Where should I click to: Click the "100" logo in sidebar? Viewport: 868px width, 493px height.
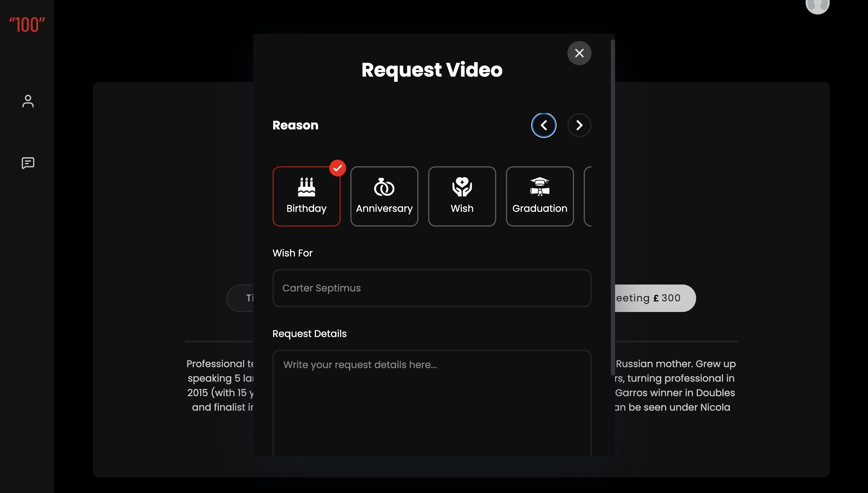tap(27, 25)
